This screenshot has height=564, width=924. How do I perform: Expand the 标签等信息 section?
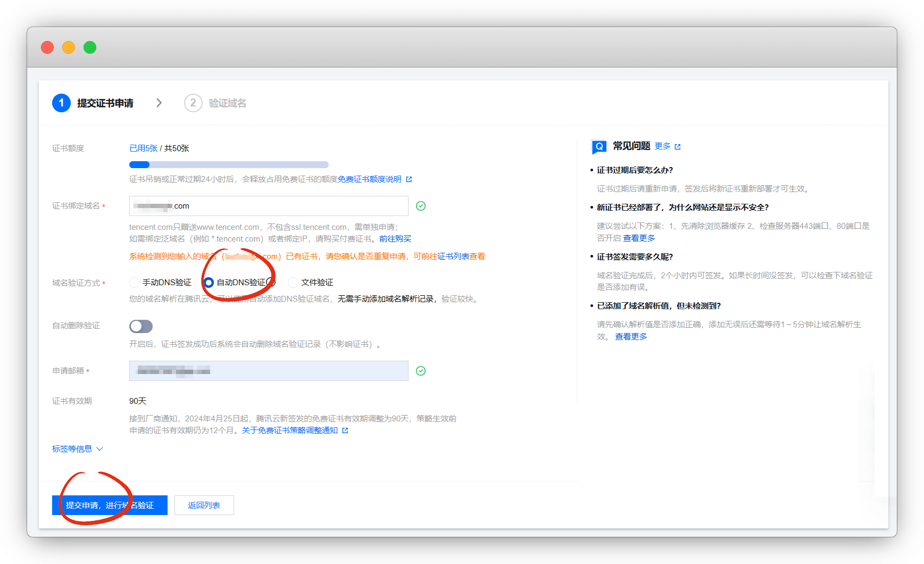coord(77,449)
